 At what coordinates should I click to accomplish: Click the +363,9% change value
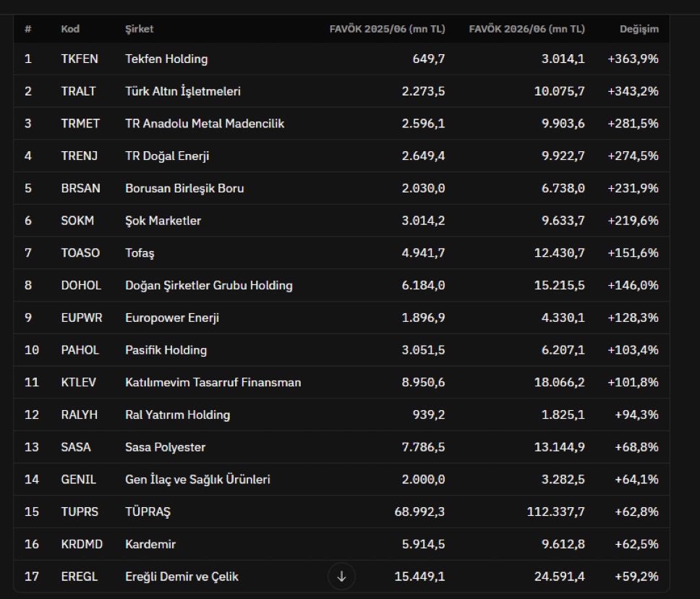coord(633,59)
